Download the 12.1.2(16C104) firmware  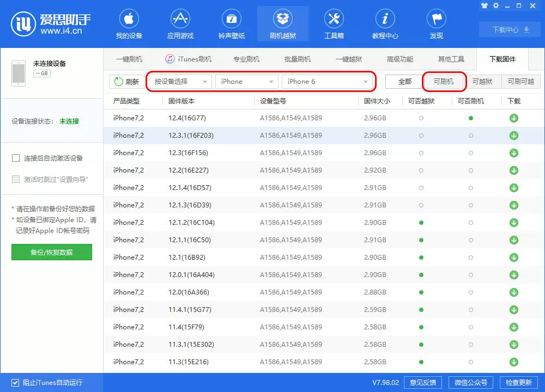pos(514,223)
